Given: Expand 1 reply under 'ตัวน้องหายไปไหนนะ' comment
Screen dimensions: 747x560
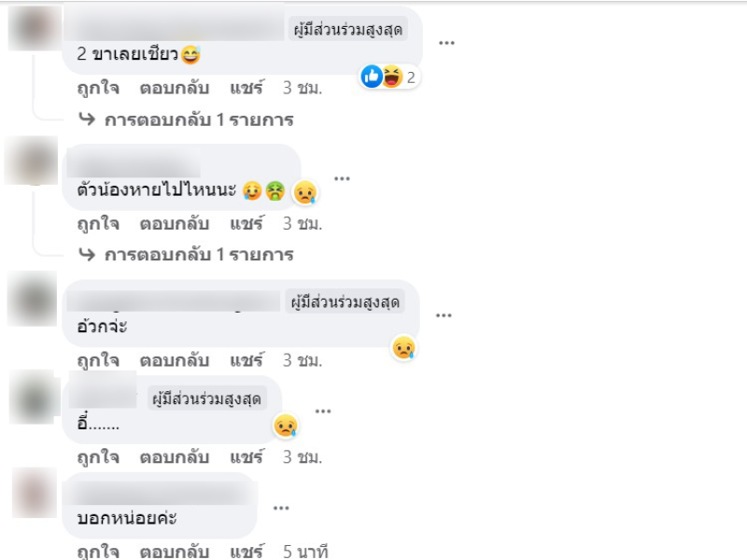Looking at the screenshot, I should [x=186, y=255].
